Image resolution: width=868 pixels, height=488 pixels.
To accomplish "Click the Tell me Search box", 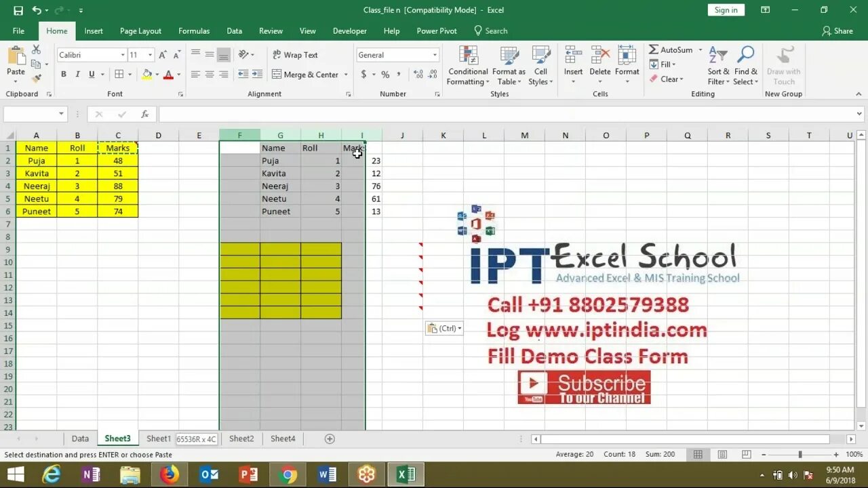I will tap(491, 31).
